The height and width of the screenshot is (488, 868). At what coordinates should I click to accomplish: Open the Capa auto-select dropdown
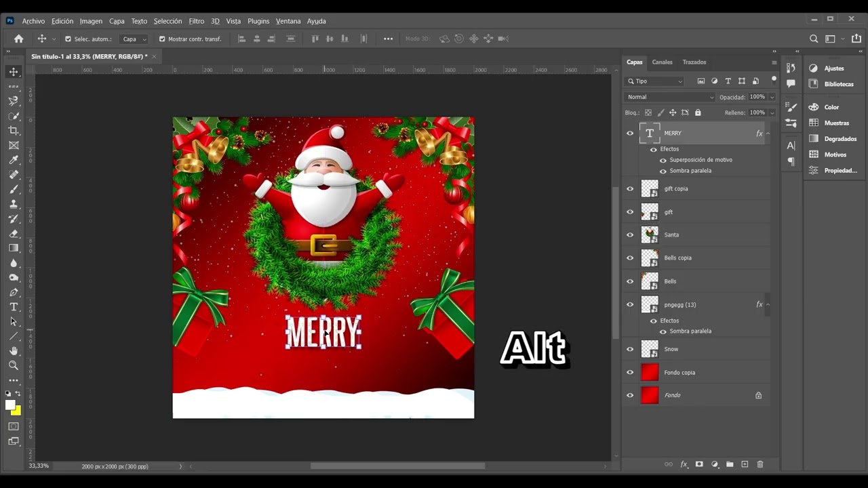pyautogui.click(x=134, y=39)
